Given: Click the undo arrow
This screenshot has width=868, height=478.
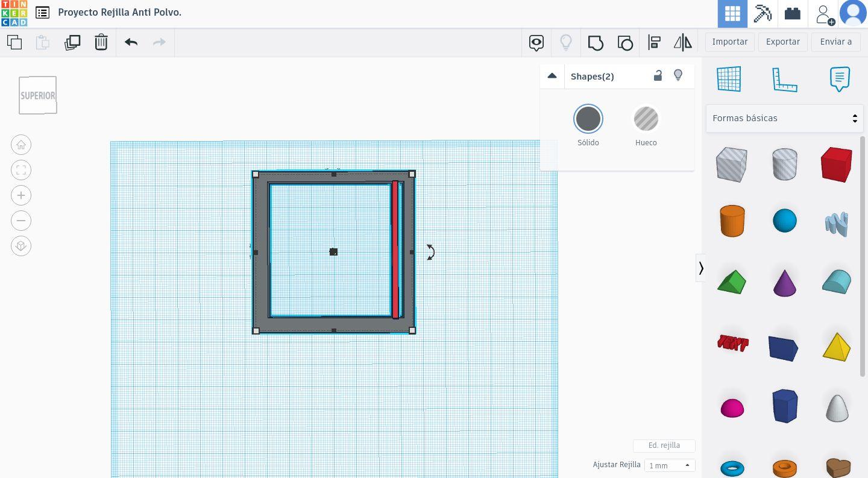Looking at the screenshot, I should pos(131,42).
